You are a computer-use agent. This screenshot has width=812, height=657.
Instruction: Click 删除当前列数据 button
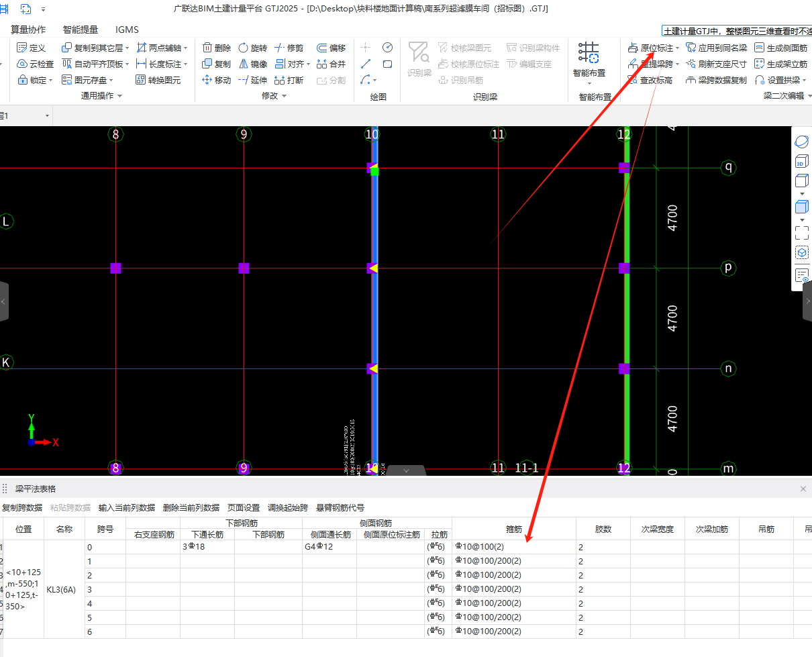point(191,507)
